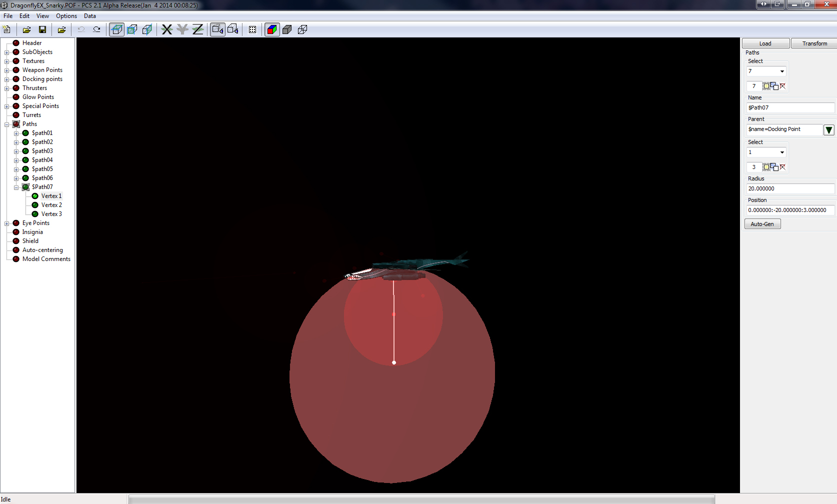837x504 pixels.
Task: Expand the Textures tree node
Action: (7, 61)
